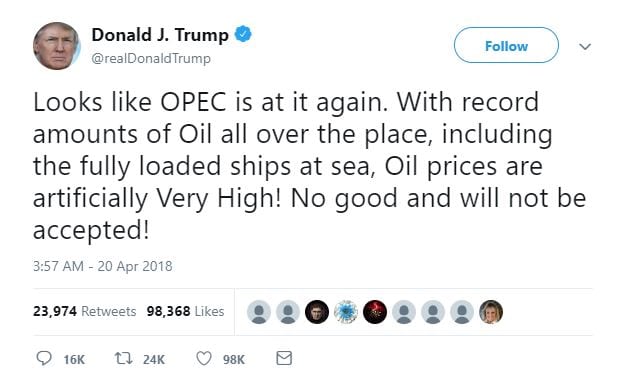
Task: Click the red and black liker avatar
Action: pos(375,312)
